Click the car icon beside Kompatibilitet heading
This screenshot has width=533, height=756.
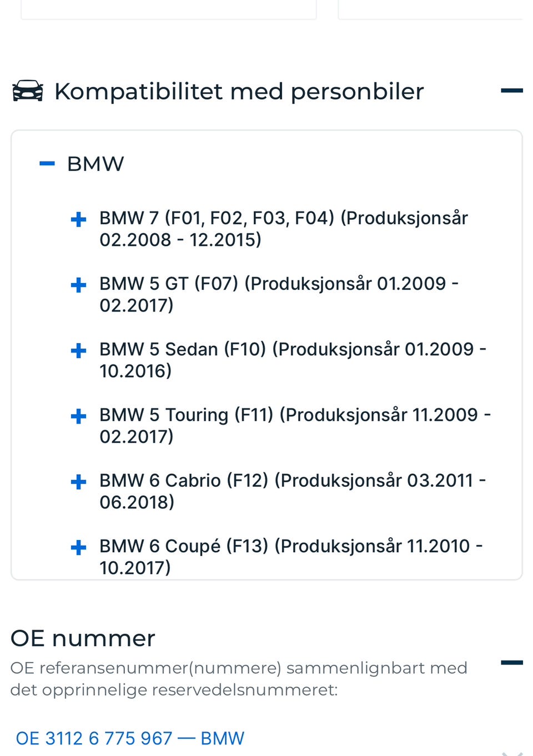pyautogui.click(x=27, y=91)
